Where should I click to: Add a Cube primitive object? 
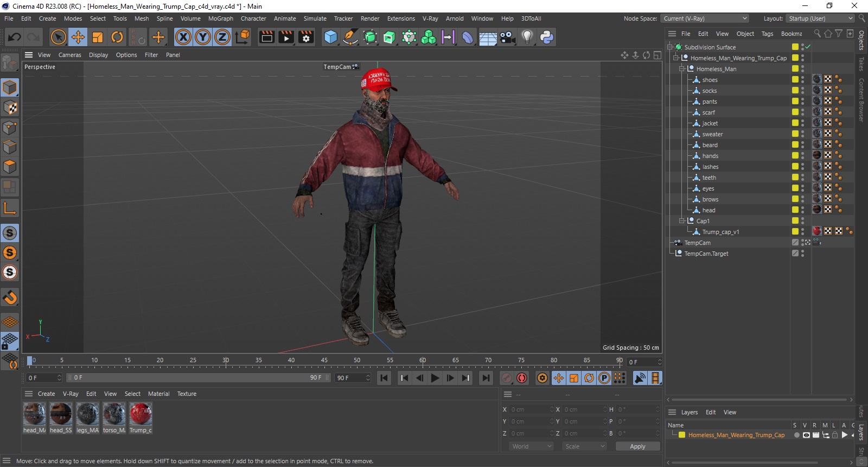(x=330, y=37)
